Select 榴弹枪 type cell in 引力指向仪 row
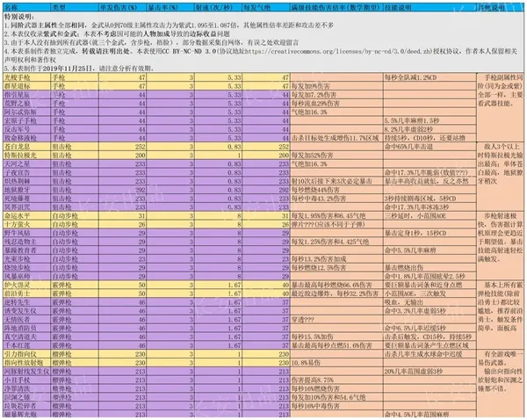This screenshot has height=420, width=527. point(75,354)
